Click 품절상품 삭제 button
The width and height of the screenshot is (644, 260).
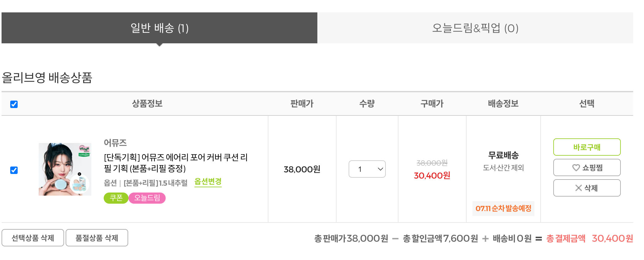pyautogui.click(x=97, y=238)
